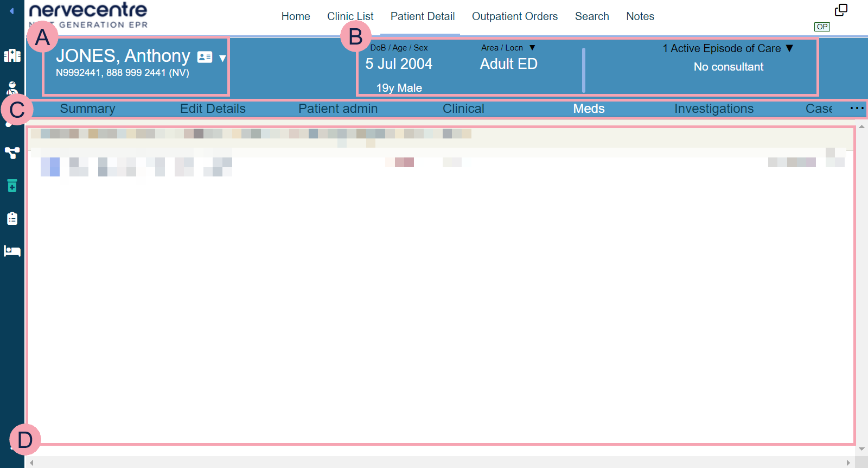Click the hospital building icon in sidebar
Screen dimensions: 868x468
(12, 55)
